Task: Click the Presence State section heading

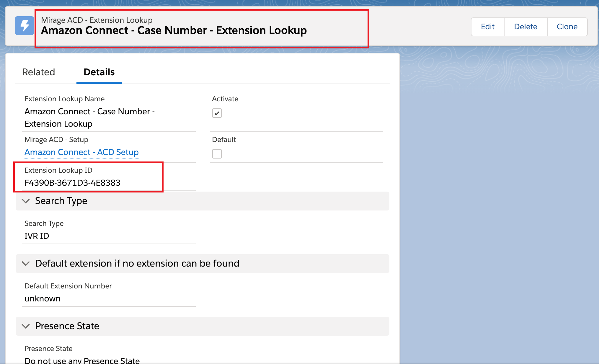Action: tap(67, 326)
